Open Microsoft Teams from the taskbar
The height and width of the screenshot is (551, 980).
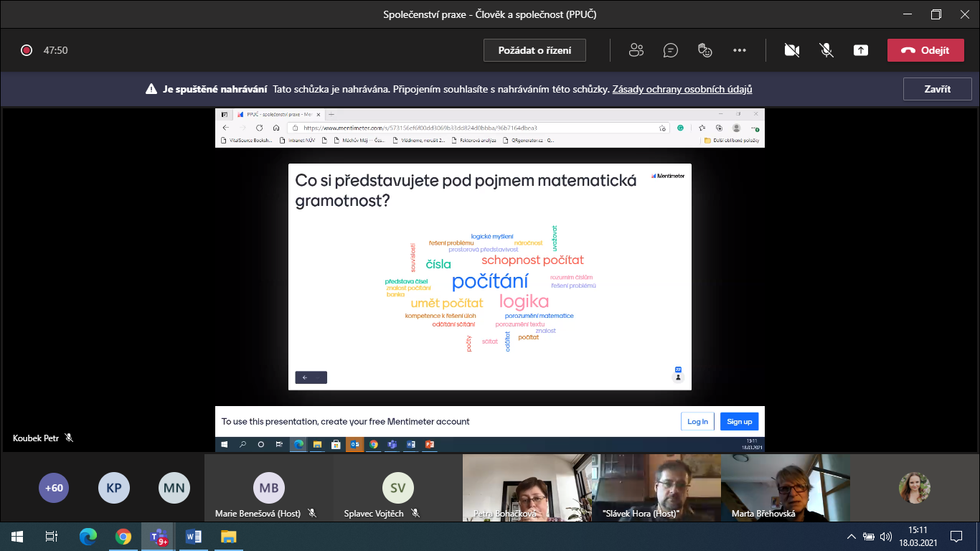pyautogui.click(x=158, y=536)
